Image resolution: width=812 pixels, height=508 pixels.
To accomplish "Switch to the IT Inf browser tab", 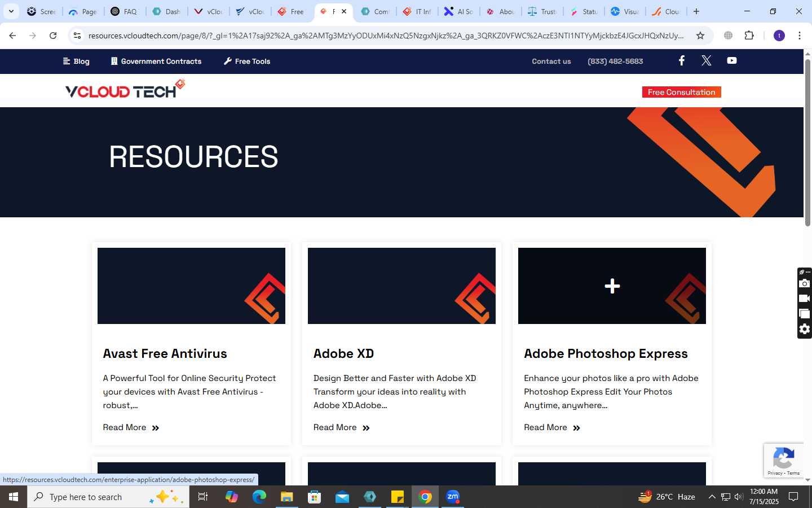I will pos(417,11).
